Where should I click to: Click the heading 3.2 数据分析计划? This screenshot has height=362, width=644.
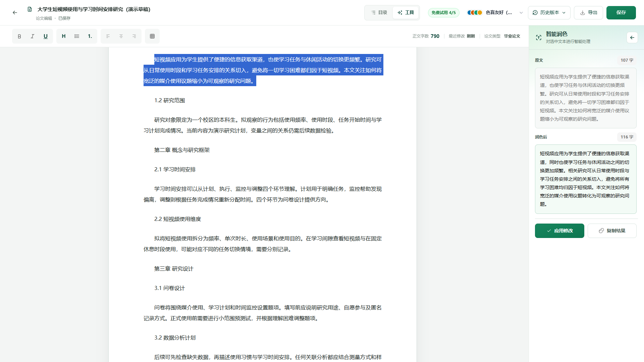(x=175, y=338)
